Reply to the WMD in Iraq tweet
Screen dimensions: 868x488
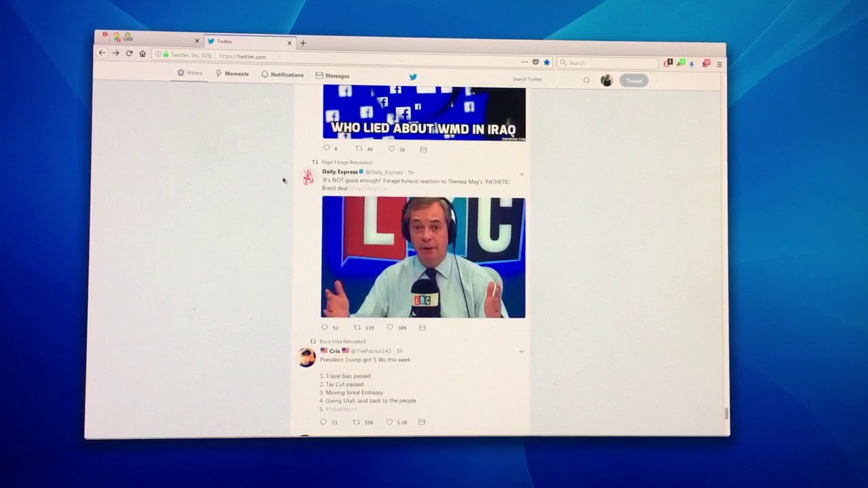point(326,148)
